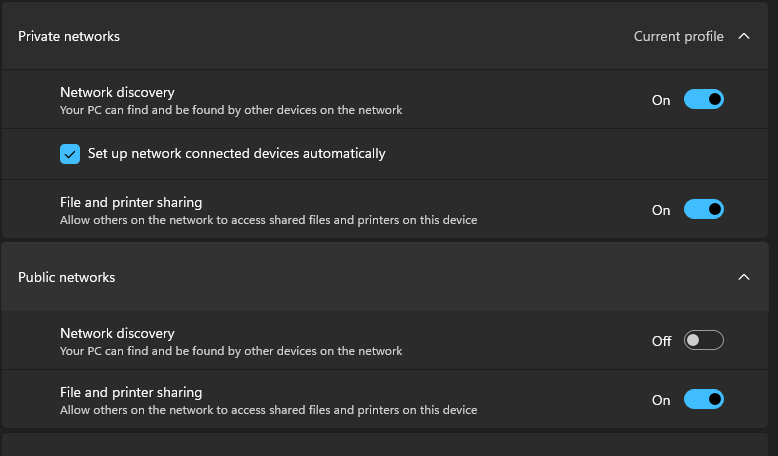Collapse the Public networks section chevron
This screenshot has height=456, width=778.
743,277
